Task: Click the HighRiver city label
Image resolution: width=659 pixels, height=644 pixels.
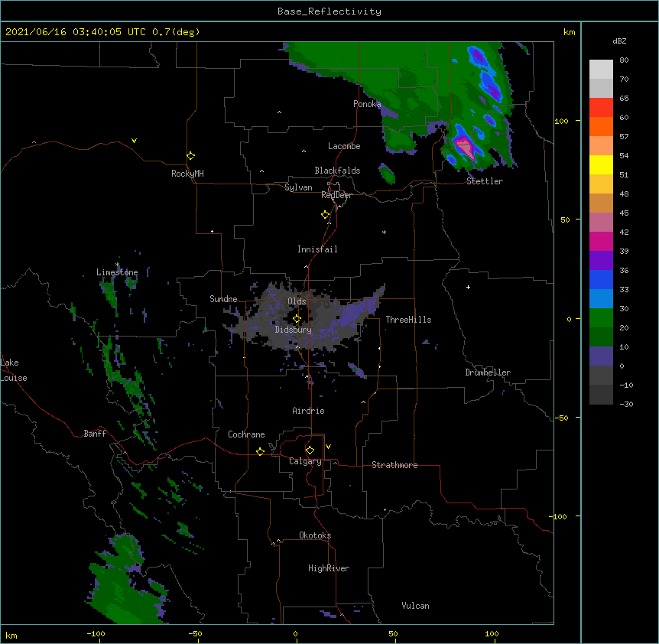Action: pyautogui.click(x=329, y=568)
